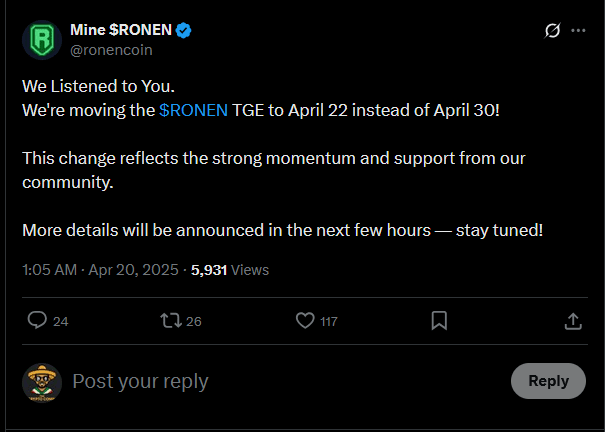Image resolution: width=605 pixels, height=432 pixels.
Task: Open the 1:05 AM Apr 20 timestamp
Action: click(100, 269)
